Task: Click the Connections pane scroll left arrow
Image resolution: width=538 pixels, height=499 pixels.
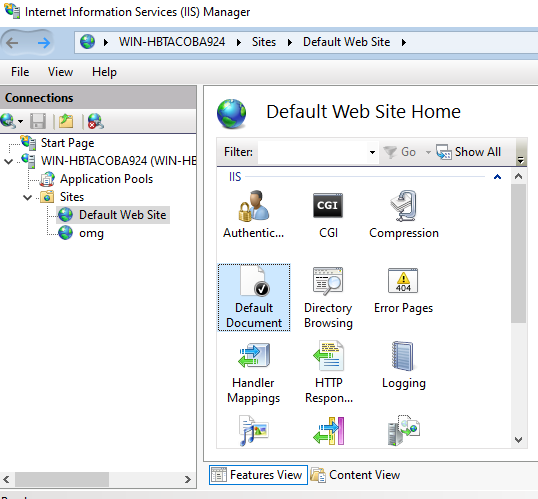Action: (7, 479)
